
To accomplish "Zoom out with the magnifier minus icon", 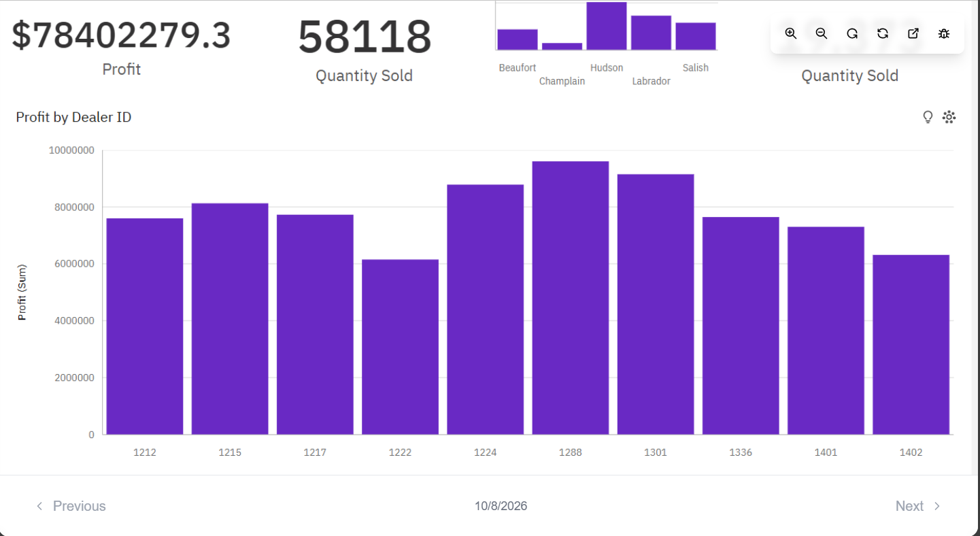I will [x=821, y=33].
